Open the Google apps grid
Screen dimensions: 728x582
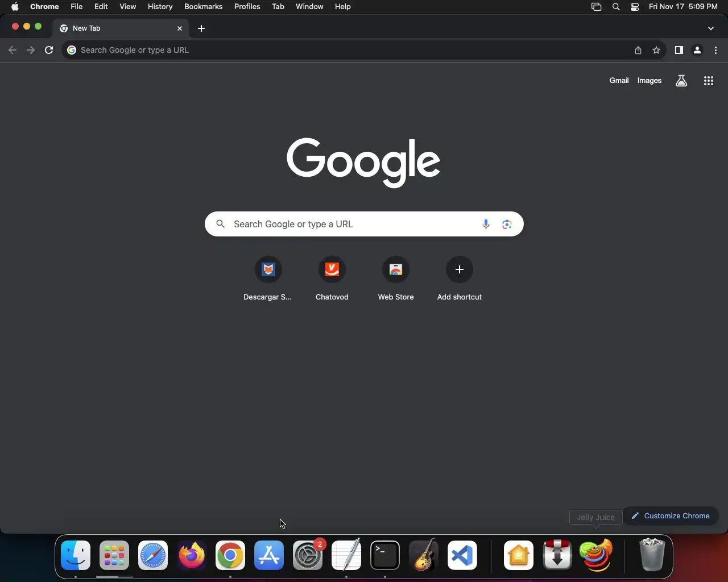coord(709,81)
